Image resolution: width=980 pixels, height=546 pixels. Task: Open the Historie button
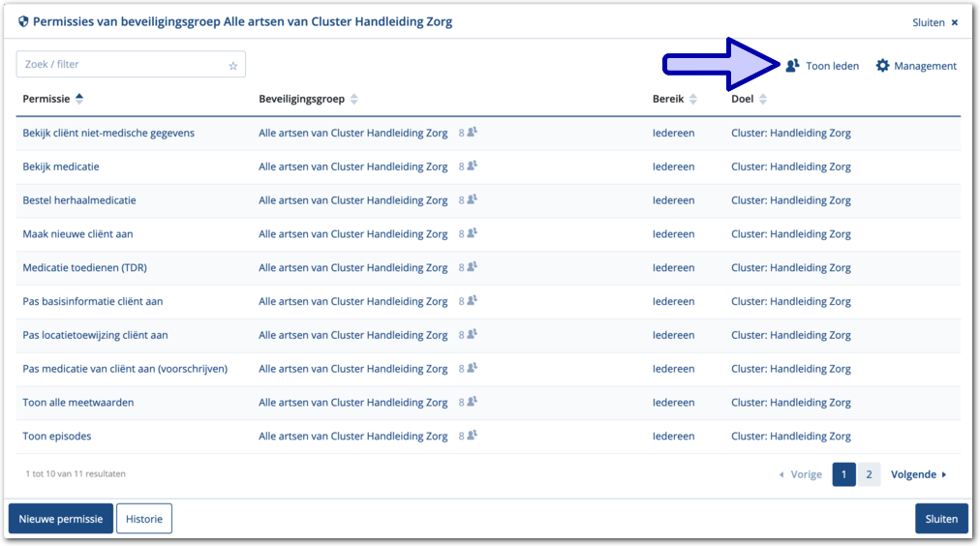click(144, 519)
